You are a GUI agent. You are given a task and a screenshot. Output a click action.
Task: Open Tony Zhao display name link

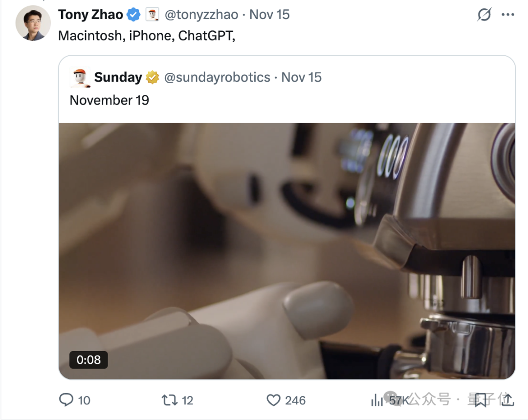tap(90, 15)
